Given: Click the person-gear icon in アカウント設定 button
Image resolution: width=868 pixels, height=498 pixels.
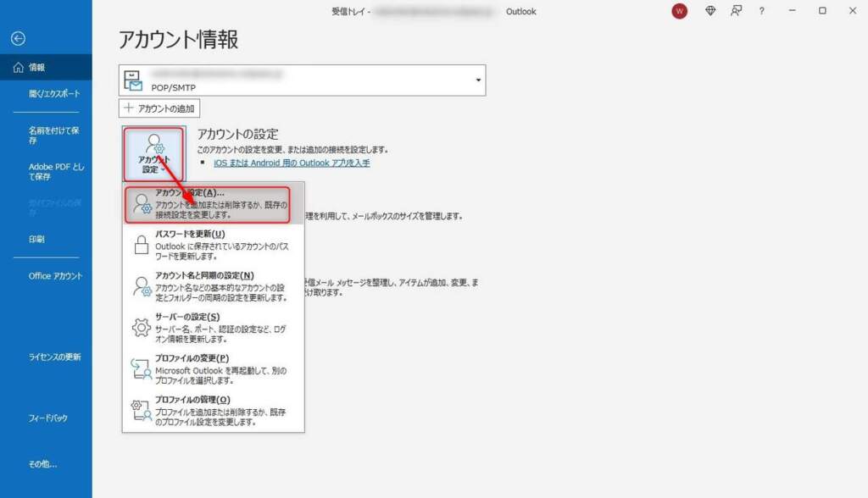Looking at the screenshot, I should [154, 145].
